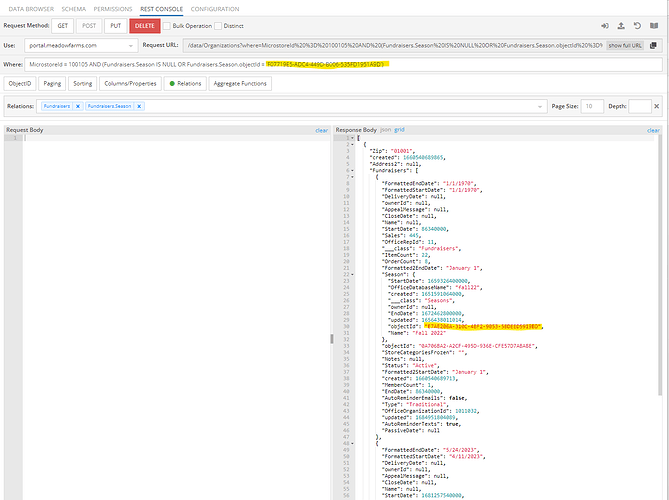Open the Schema tab

click(x=73, y=9)
